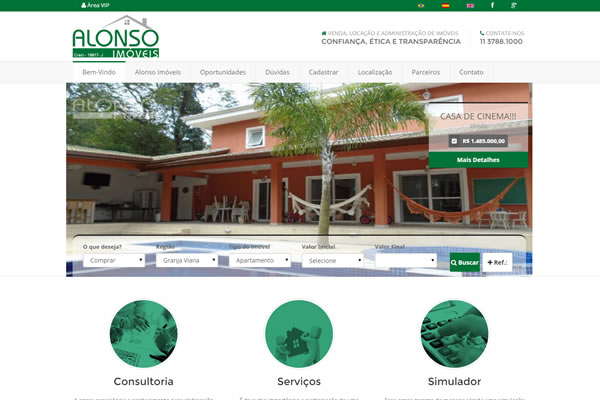Open the Facebook page icon
This screenshot has width=600, height=400.
pyautogui.click(x=492, y=5)
